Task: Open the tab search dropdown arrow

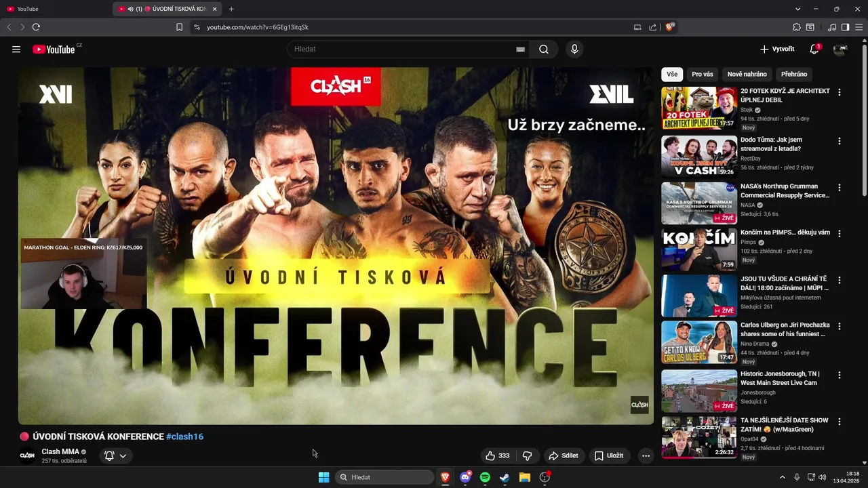Action: 797,9
